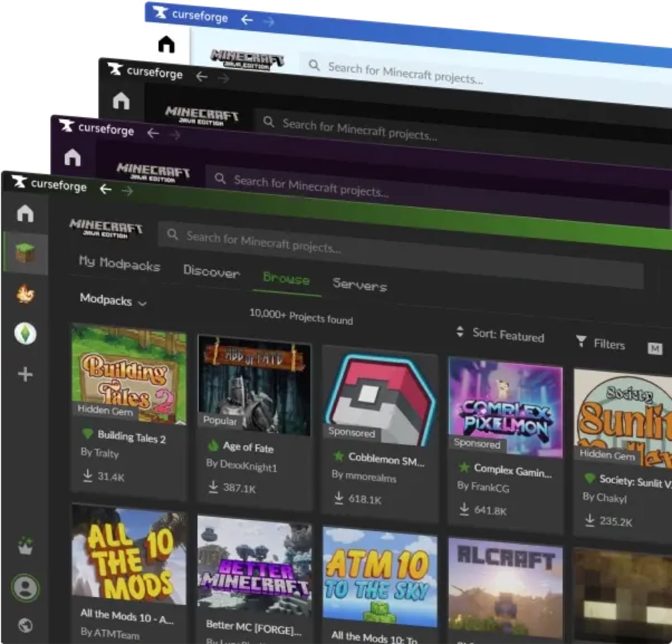Click the '641.8K' download count

[490, 510]
